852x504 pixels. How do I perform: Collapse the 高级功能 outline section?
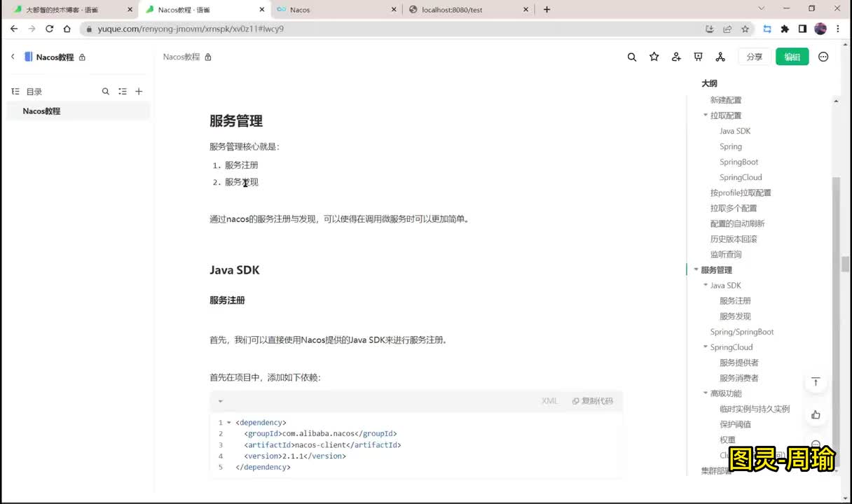click(706, 393)
